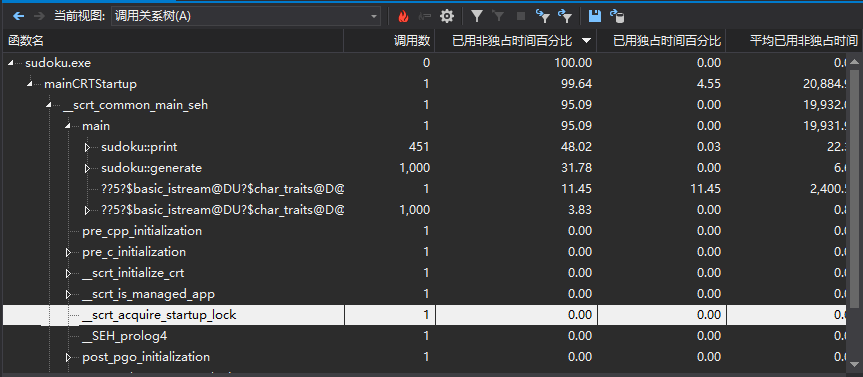The width and height of the screenshot is (863, 377).
Task: Click the export data cylinder icon
Action: pos(618,17)
